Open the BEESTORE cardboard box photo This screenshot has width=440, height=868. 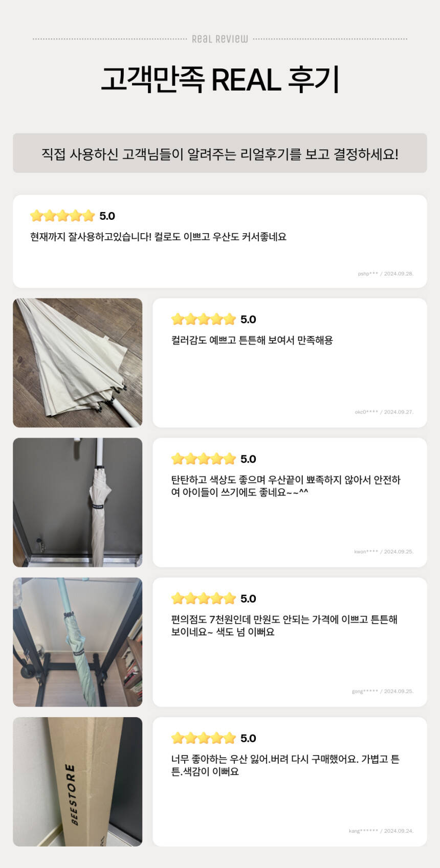78,782
